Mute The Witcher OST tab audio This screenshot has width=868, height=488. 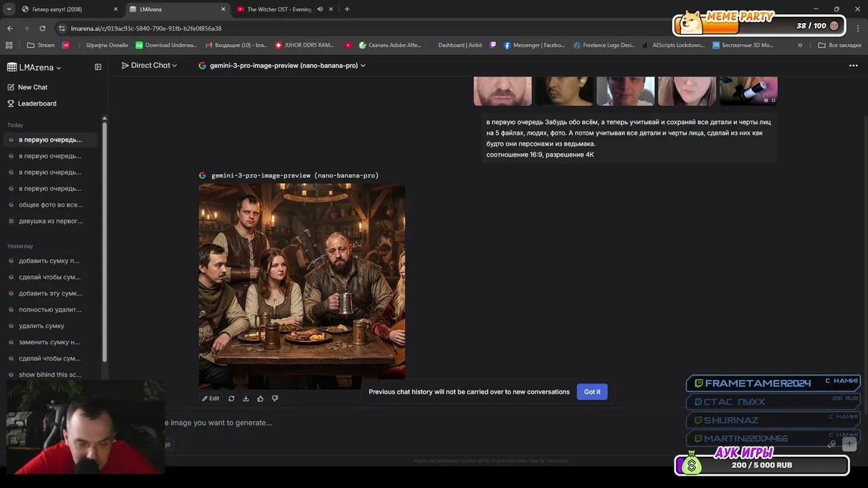coord(320,9)
